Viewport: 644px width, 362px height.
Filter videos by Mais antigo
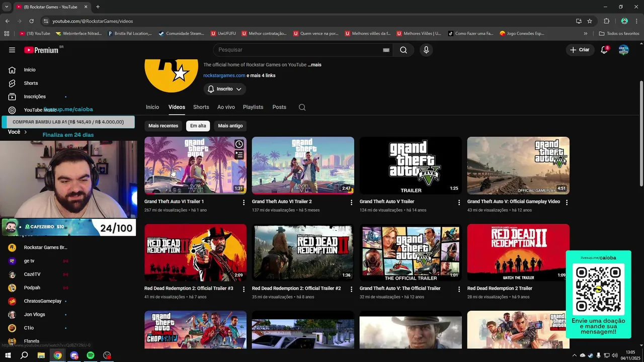coord(230,126)
